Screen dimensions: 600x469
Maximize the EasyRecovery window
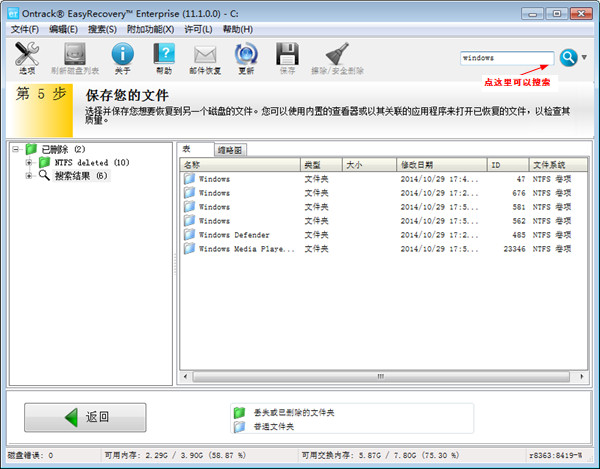(x=557, y=14)
